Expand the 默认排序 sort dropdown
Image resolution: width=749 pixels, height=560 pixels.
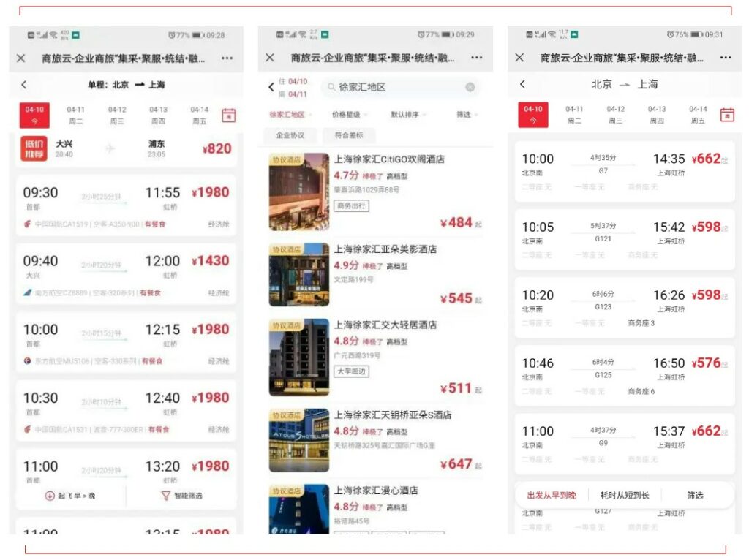[408, 115]
